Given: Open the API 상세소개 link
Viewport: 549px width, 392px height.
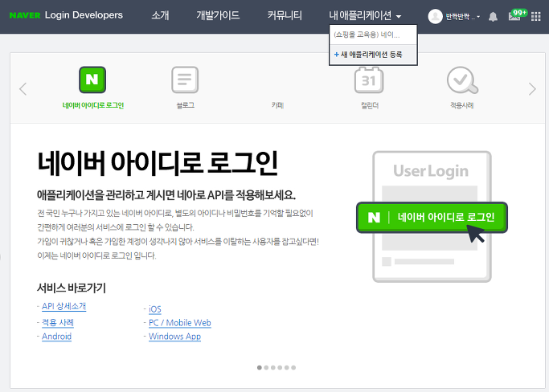Looking at the screenshot, I should pos(64,306).
